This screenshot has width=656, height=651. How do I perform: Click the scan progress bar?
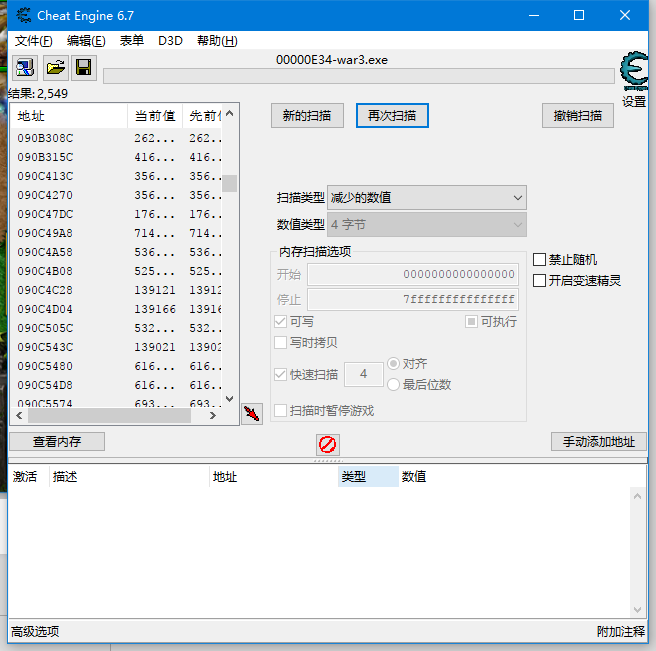click(x=359, y=76)
